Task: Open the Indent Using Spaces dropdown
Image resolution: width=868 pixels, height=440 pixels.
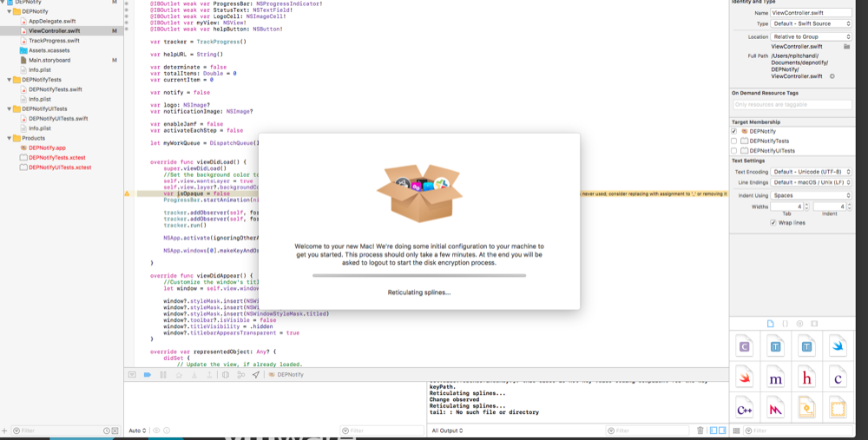Action: (811, 195)
